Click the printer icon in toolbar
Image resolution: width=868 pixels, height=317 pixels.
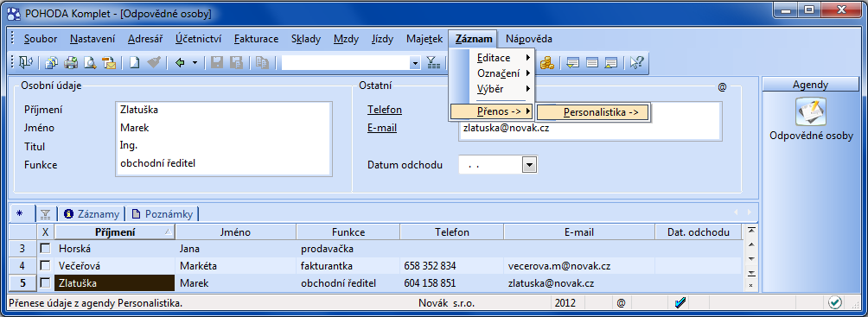pyautogui.click(x=71, y=62)
